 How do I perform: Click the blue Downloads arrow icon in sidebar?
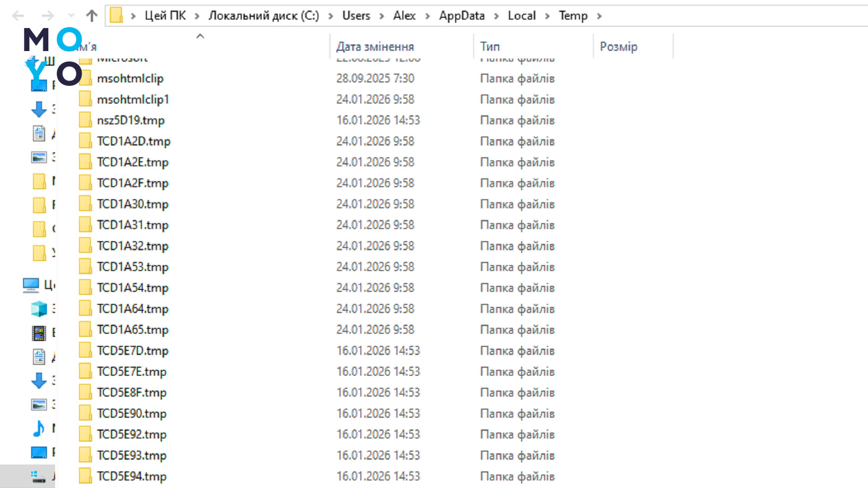click(x=39, y=109)
